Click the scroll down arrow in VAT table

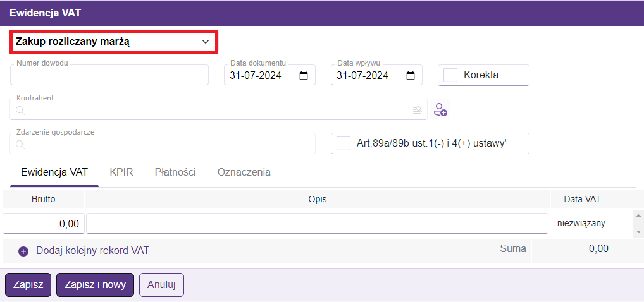638,232
